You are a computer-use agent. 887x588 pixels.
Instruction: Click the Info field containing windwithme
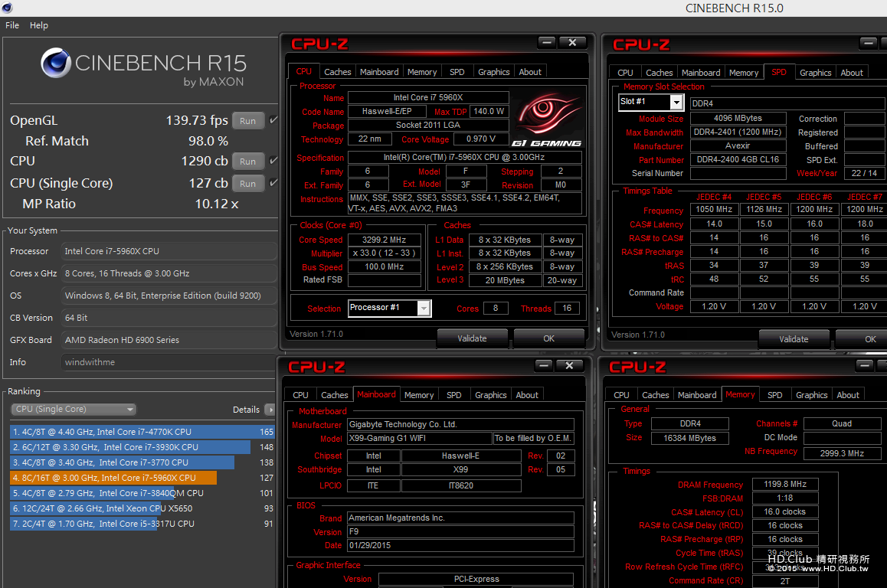[169, 362]
